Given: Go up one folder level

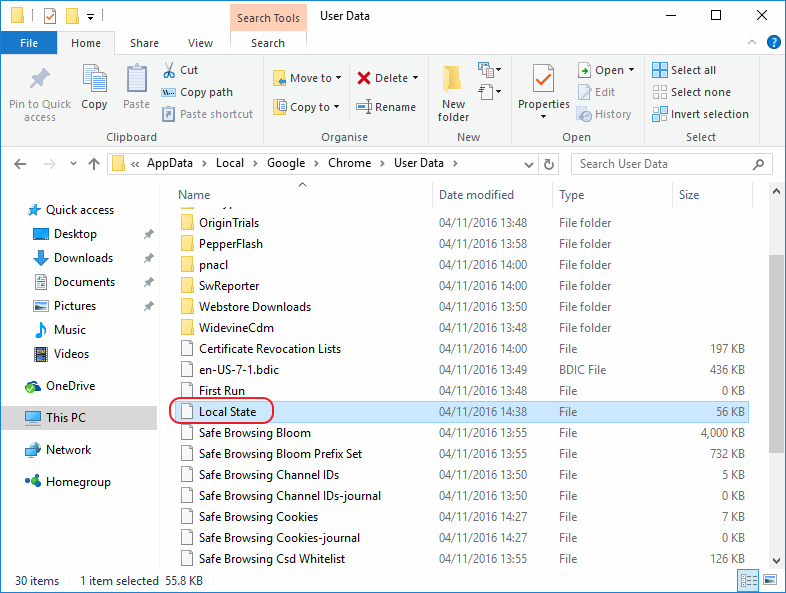Looking at the screenshot, I should [x=94, y=164].
